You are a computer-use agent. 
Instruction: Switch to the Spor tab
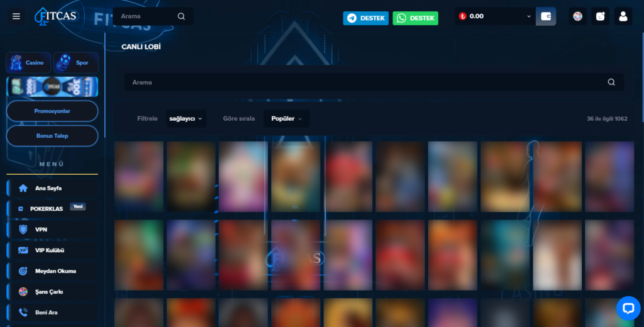76,63
